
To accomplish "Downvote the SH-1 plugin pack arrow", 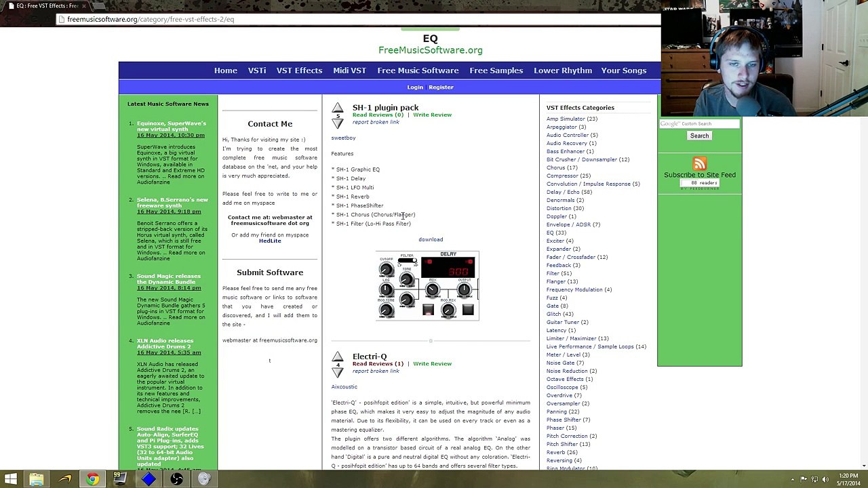I will point(337,123).
